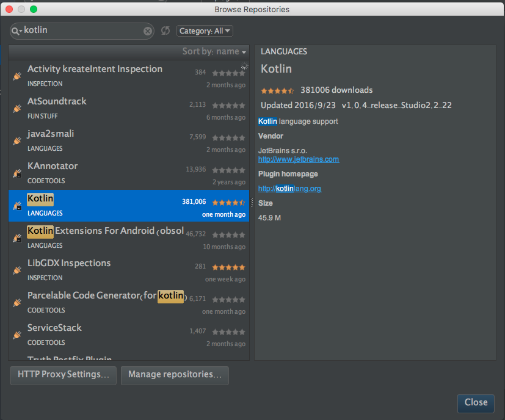The image size is (505, 420).
Task: Click the INSPECTION label under LibGDX Inspections
Action: pos(45,278)
